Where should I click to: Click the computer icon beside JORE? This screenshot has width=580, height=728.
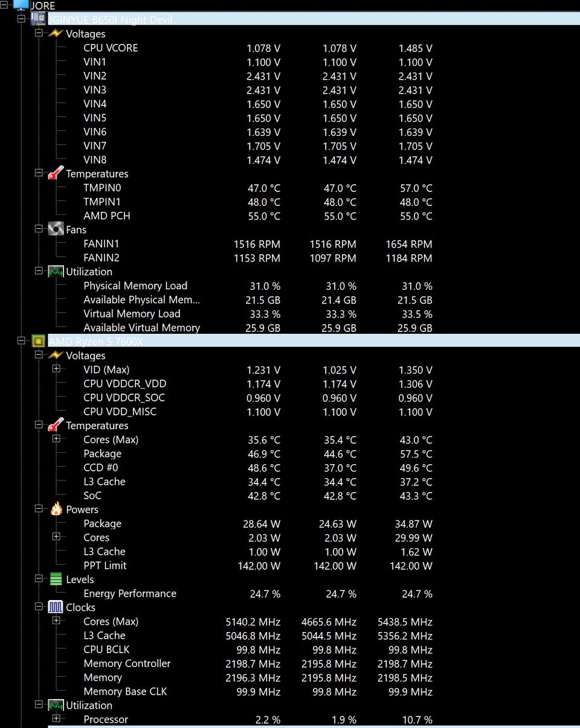[x=21, y=4]
